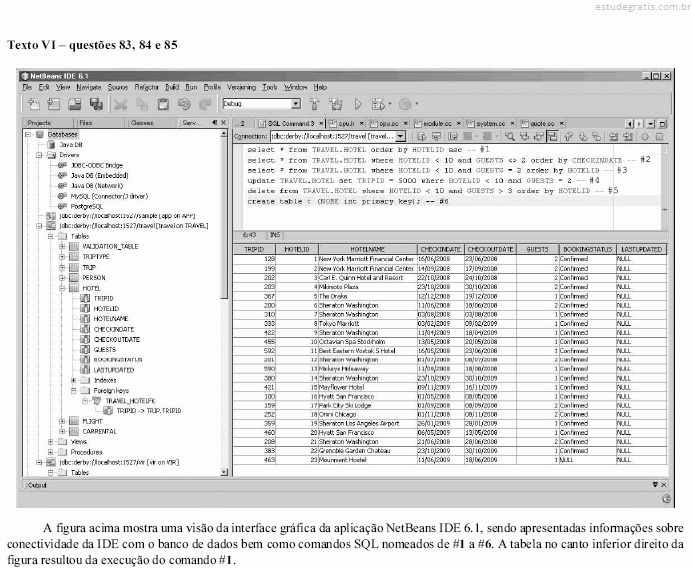692x568 pixels.
Task: Click the Redo toolbar icon
Action: point(205,104)
